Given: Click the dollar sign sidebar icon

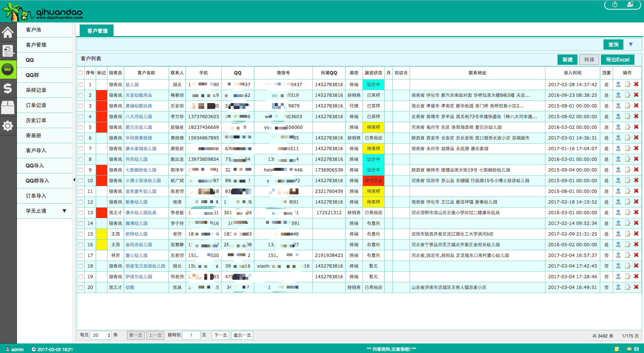Looking at the screenshot, I should click(x=8, y=88).
